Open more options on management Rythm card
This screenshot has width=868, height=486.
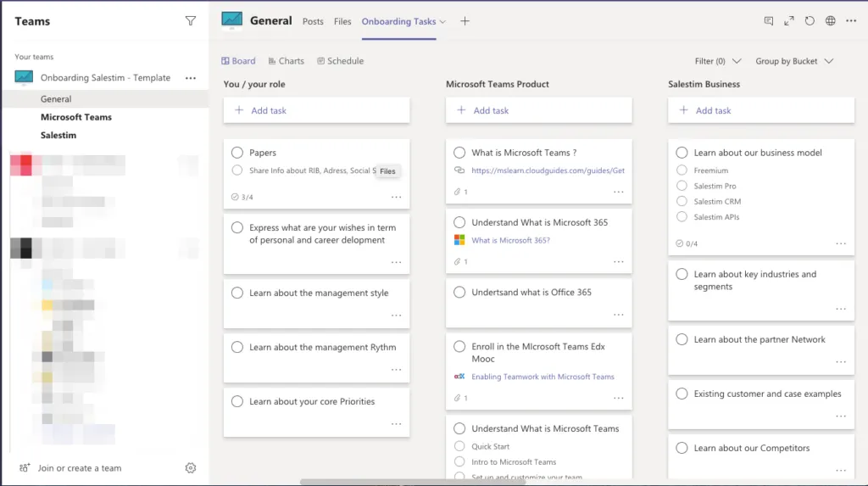pyautogui.click(x=397, y=370)
